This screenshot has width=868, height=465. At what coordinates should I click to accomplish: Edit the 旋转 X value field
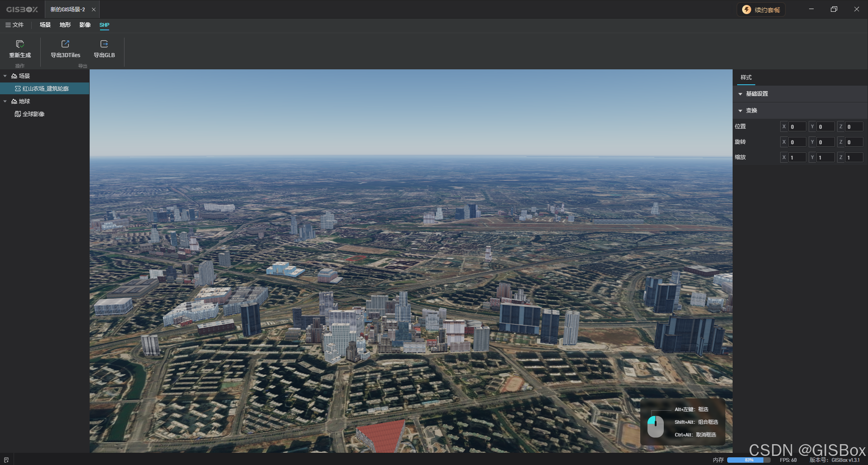797,142
